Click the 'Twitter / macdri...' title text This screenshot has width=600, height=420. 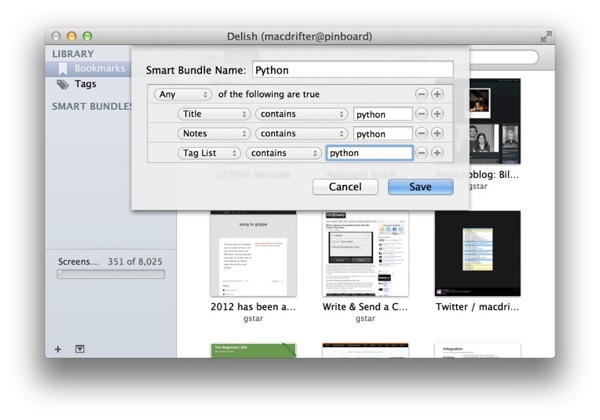tap(477, 307)
